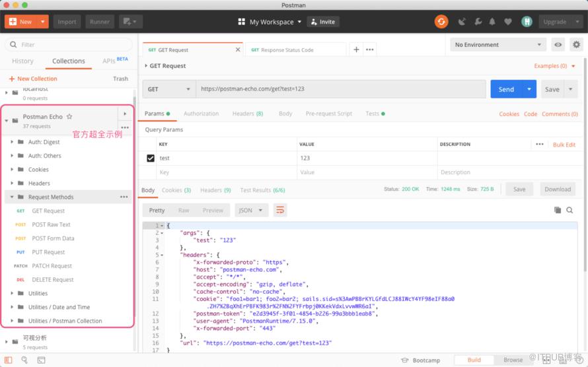Click the collections Filter search field
The image size is (588, 367).
(69, 45)
